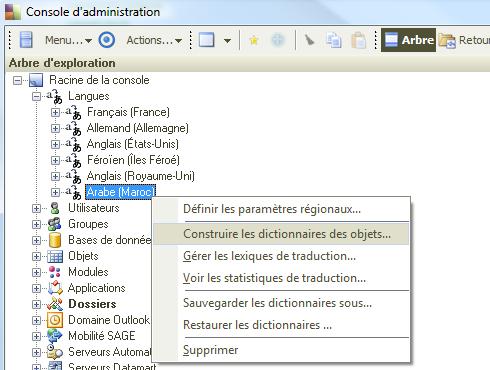This screenshot has height=370, width=490.
Task: Select Racine de la console tree item
Action: [99, 80]
